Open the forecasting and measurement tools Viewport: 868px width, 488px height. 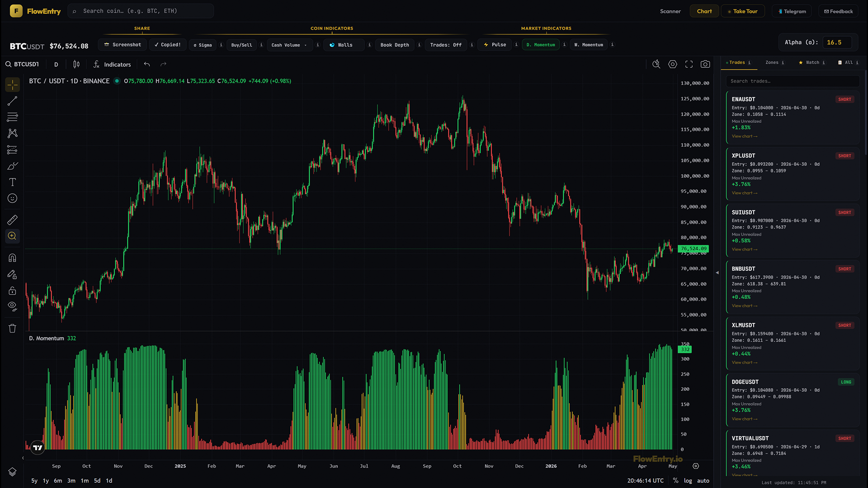point(12,150)
